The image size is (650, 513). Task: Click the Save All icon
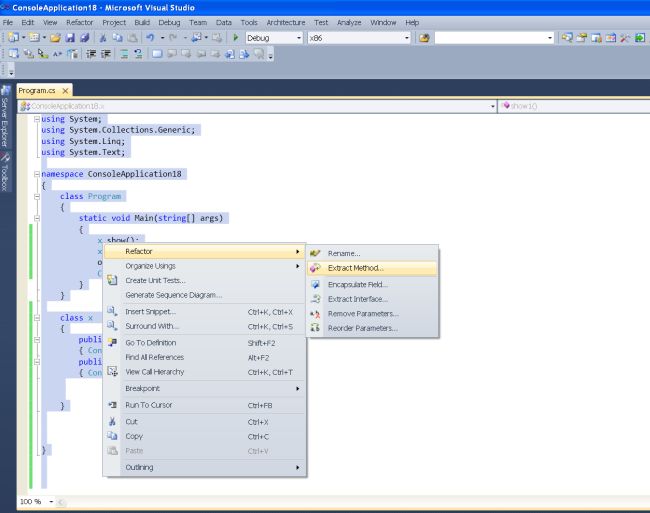click(85, 38)
